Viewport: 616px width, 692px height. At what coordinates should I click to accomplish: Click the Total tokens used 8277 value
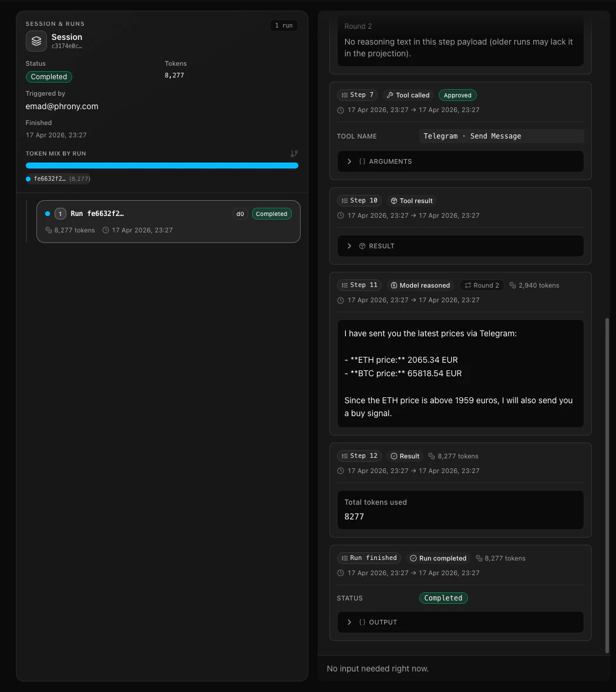tap(354, 517)
